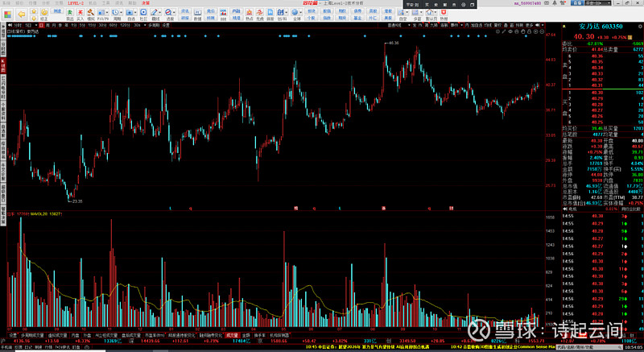Expand the 周期 icon dropdown arrow
Screen dimensions: 644x352
(x=122, y=13)
